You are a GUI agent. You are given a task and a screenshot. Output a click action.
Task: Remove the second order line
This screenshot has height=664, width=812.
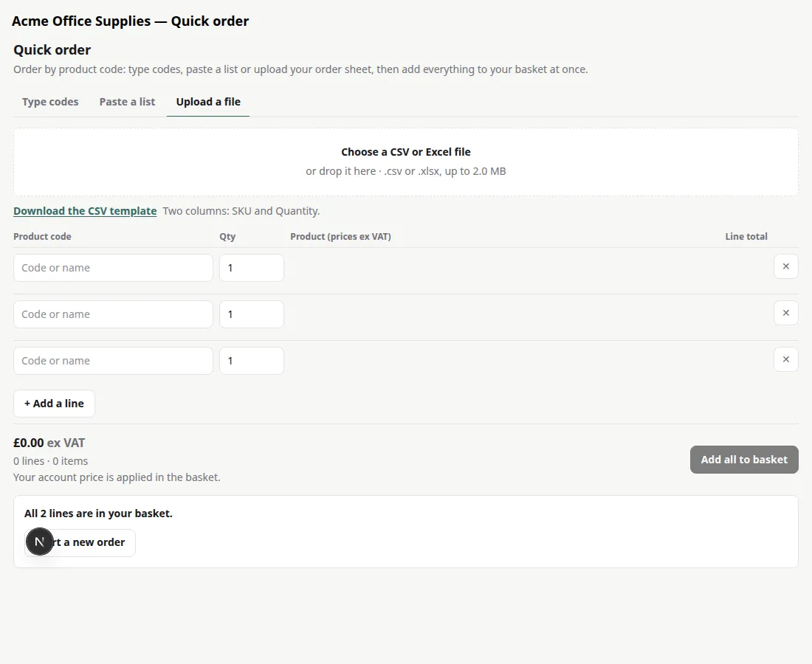coord(785,313)
